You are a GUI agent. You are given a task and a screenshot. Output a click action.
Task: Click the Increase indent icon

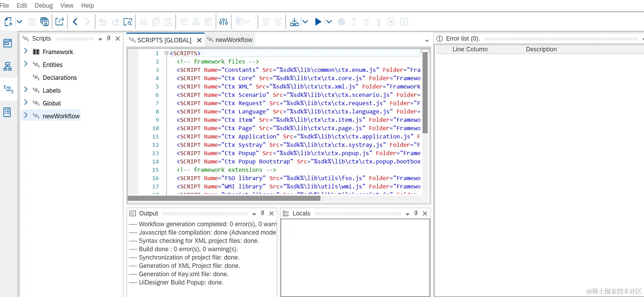point(278,22)
